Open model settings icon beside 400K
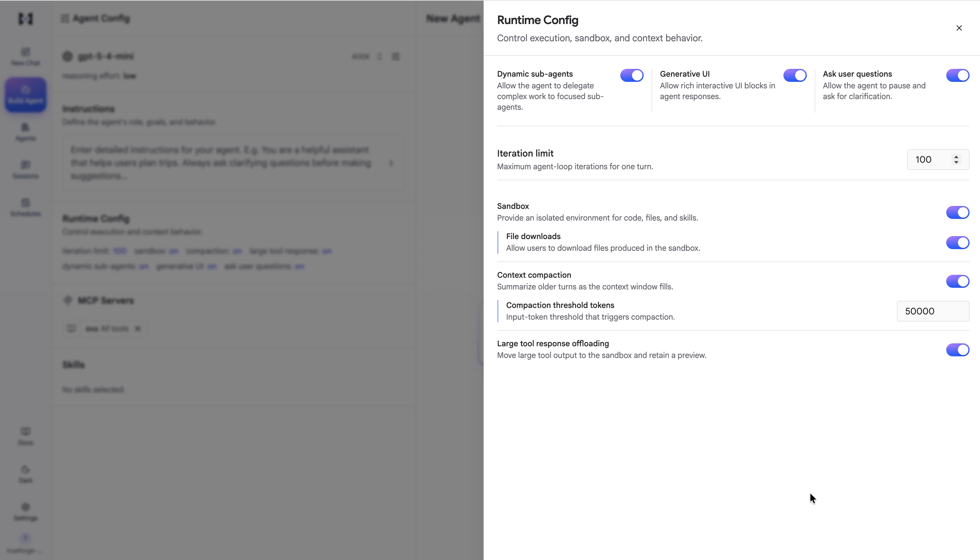 tap(396, 57)
